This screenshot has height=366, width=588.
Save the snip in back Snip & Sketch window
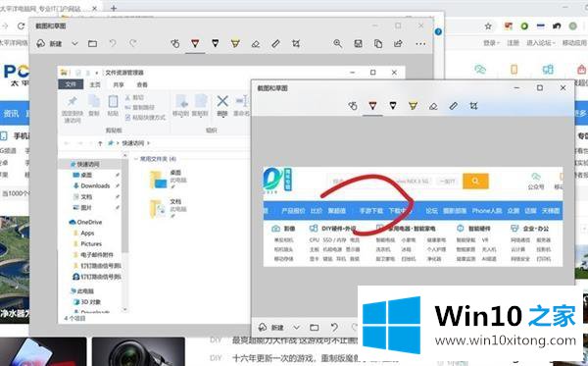[x=358, y=43]
